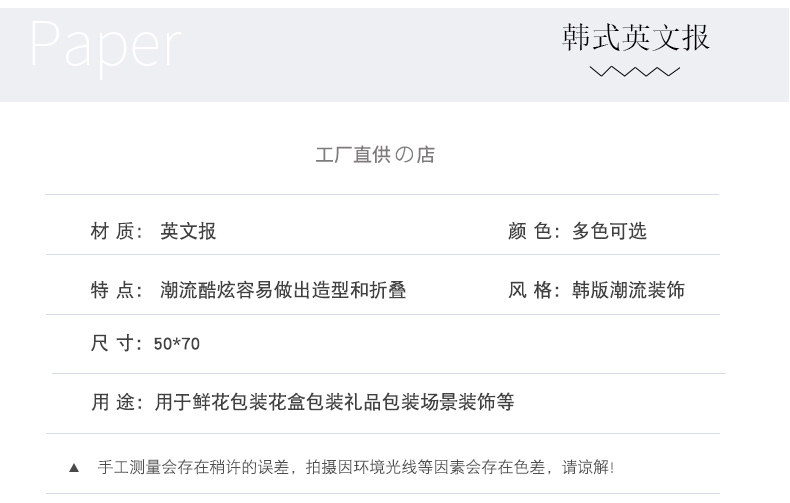
Task: Select the 用于鲜花包装 usage description
Action: [x=334, y=403]
